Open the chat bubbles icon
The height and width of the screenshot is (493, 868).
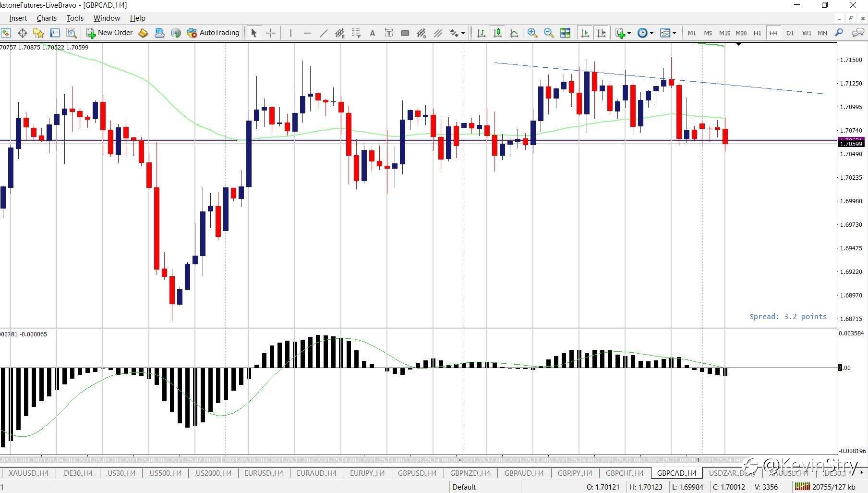coord(857,33)
